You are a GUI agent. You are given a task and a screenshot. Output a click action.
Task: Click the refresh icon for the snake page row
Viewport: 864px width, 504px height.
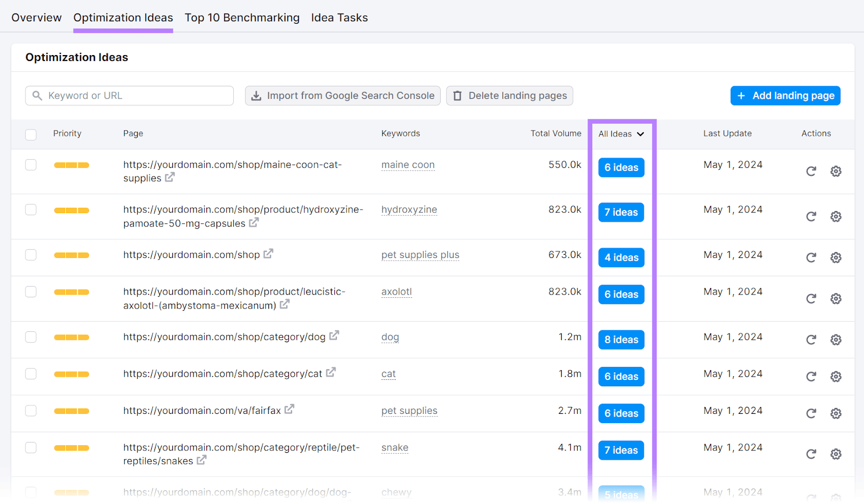pyautogui.click(x=811, y=454)
